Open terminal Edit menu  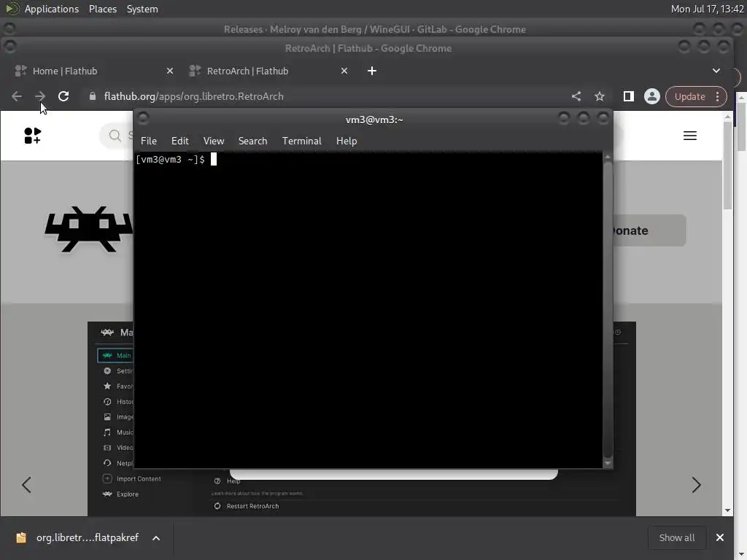coord(179,141)
